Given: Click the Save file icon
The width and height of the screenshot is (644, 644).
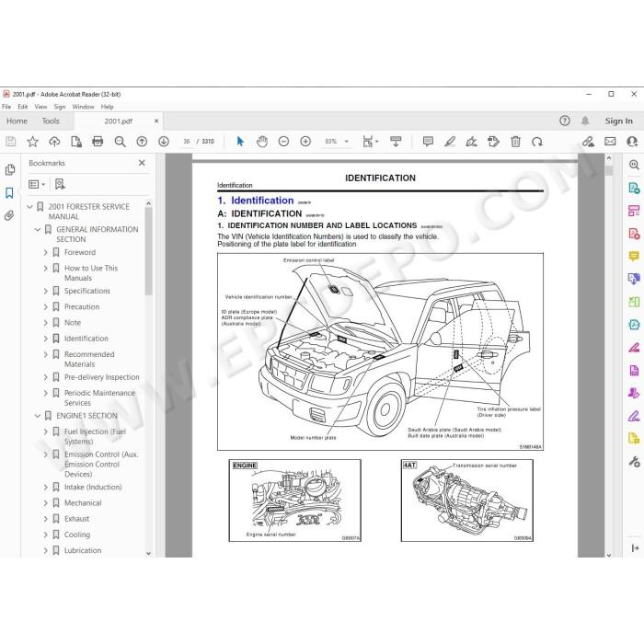Looking at the screenshot, I should point(11,142).
